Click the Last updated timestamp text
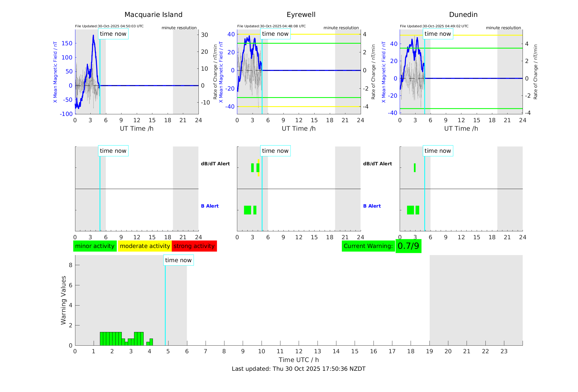 [x=298, y=369]
